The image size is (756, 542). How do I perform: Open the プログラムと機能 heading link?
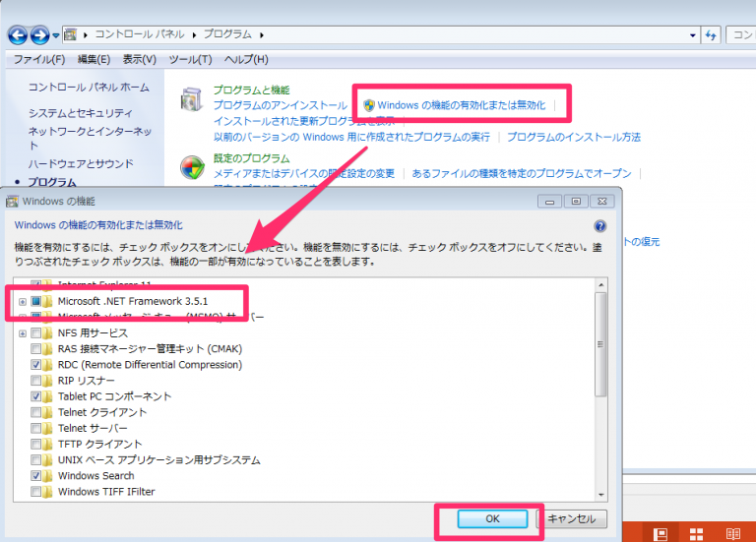(x=251, y=90)
